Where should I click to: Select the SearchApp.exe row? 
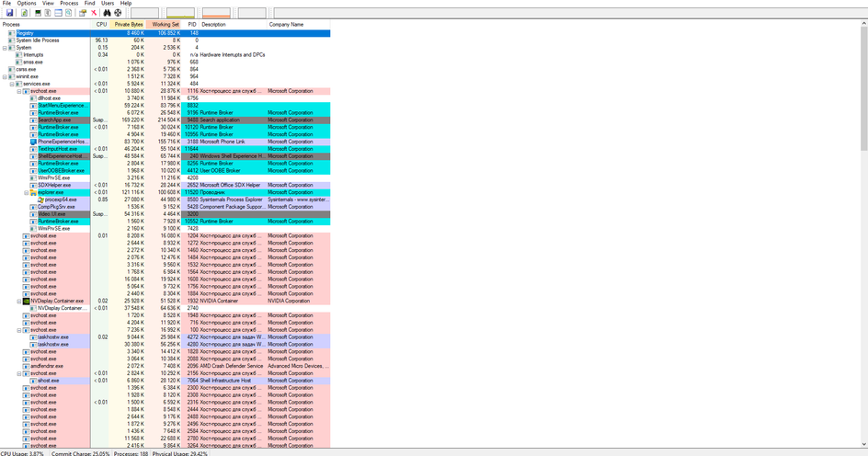(x=165, y=120)
